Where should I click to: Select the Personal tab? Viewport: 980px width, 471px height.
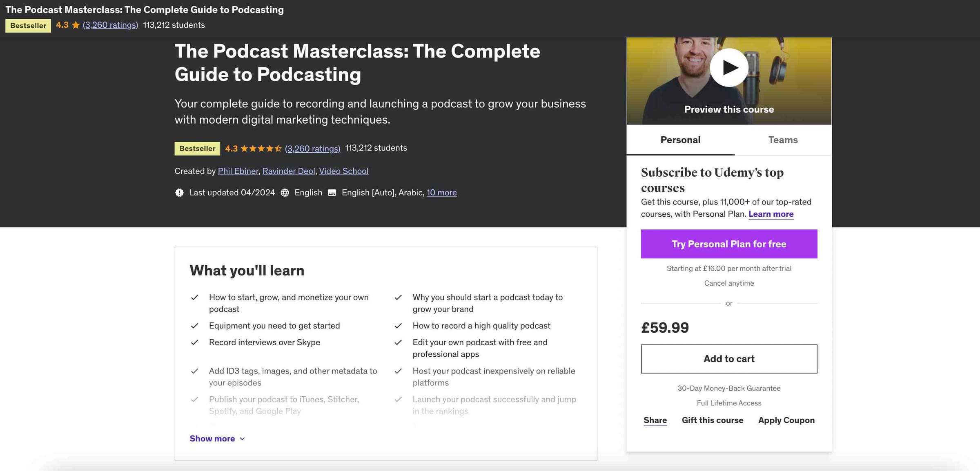click(x=680, y=140)
